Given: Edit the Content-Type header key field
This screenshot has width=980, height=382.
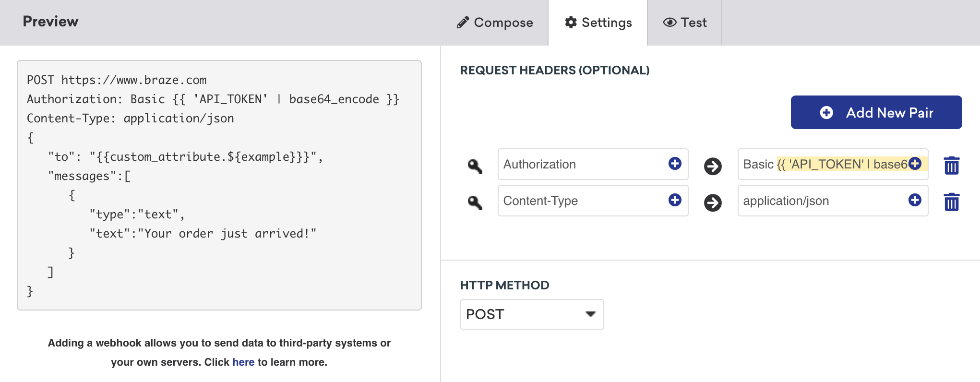Looking at the screenshot, I should pyautogui.click(x=593, y=201).
